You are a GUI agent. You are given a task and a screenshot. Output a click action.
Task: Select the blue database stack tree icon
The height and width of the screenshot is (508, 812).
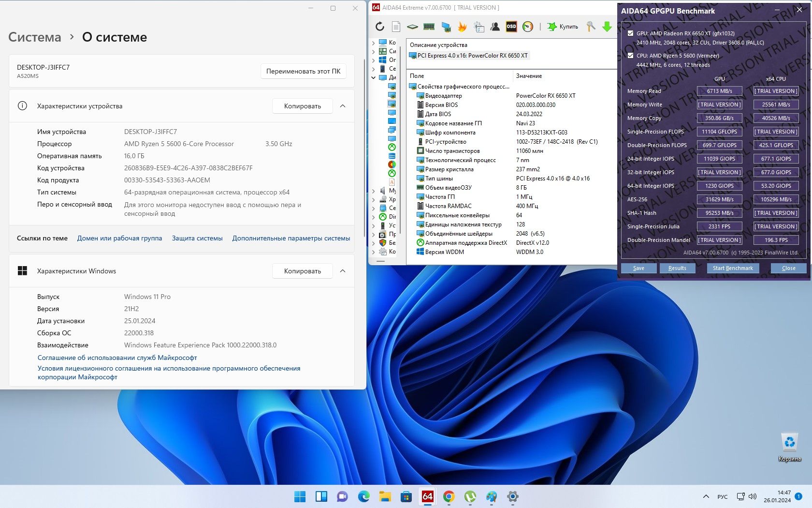point(392,156)
